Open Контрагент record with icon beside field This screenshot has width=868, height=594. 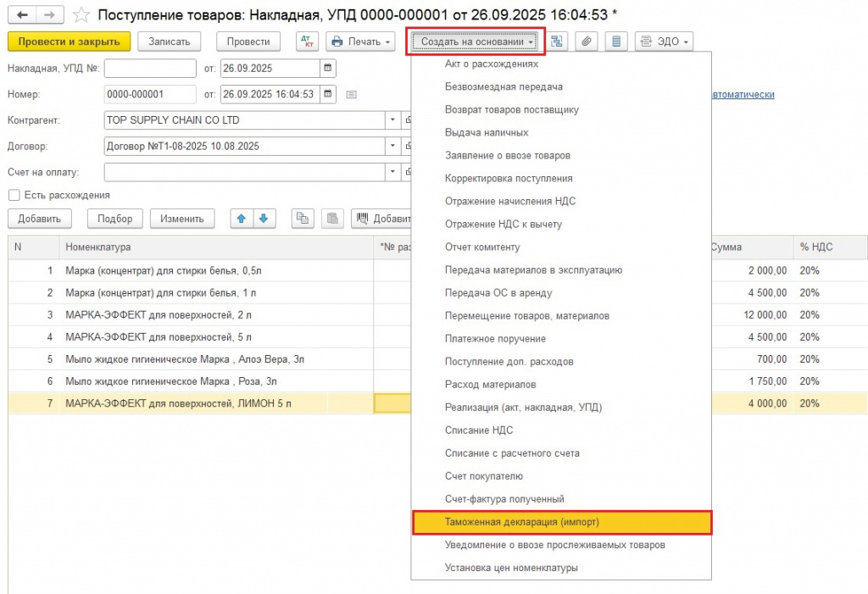click(x=407, y=120)
